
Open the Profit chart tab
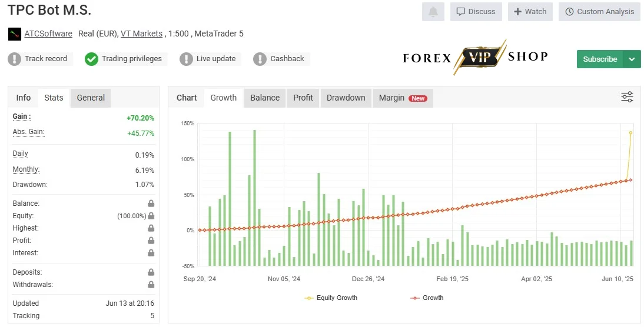pos(303,98)
